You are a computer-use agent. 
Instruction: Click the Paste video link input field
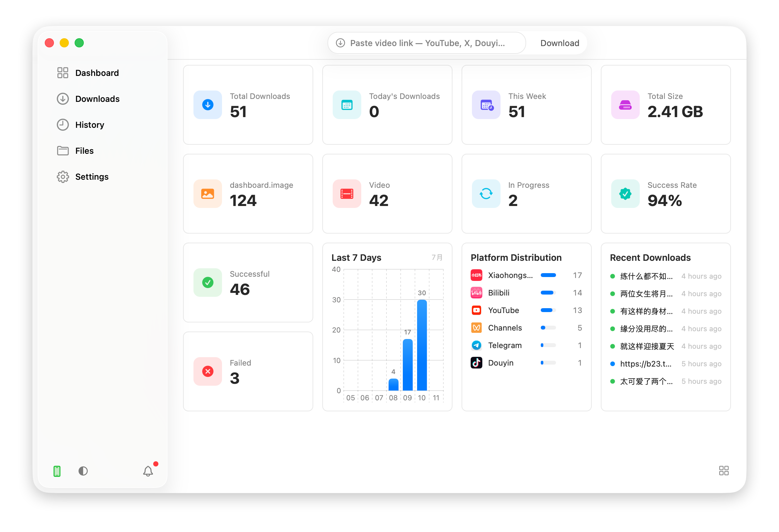[x=427, y=43]
